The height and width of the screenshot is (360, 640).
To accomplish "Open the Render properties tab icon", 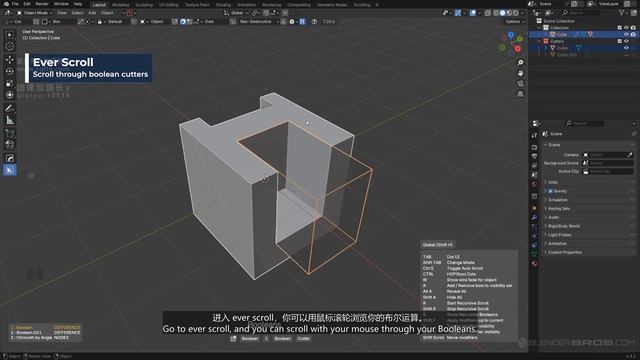I will tap(534, 147).
